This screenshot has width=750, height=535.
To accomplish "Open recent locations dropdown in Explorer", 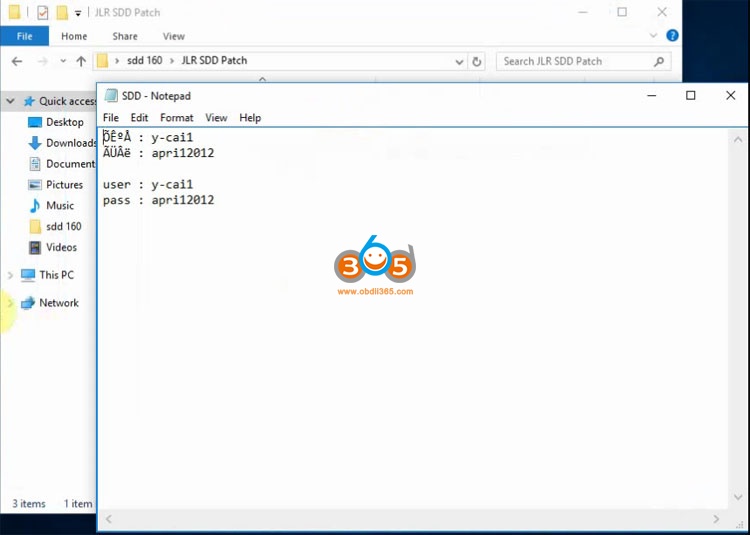I will pos(63,61).
